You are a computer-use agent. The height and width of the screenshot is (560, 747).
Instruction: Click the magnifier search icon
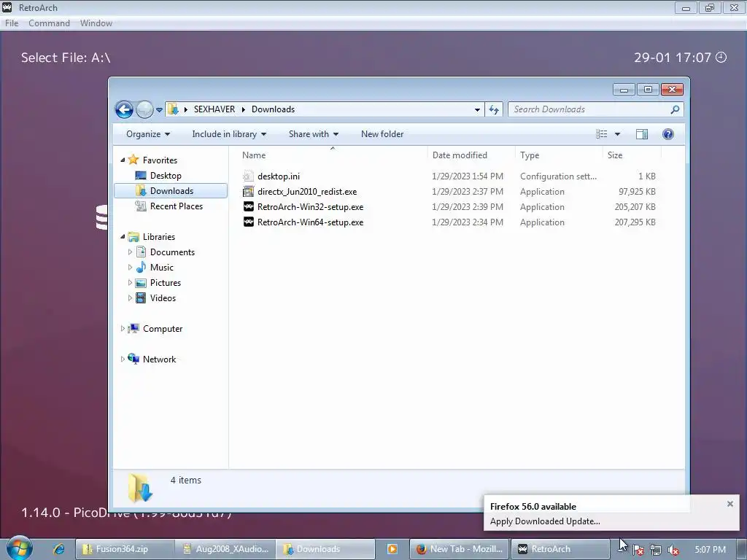(x=675, y=109)
